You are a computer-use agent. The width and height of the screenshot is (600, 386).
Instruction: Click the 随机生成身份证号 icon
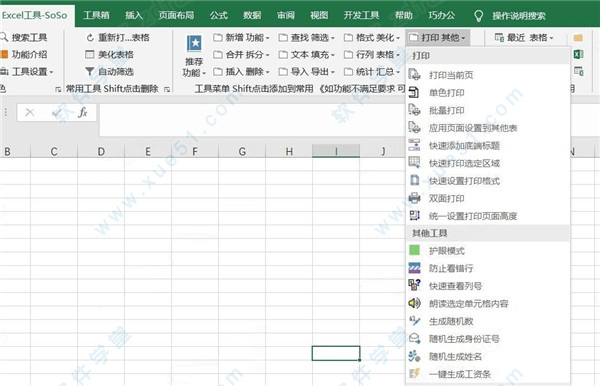coord(414,339)
